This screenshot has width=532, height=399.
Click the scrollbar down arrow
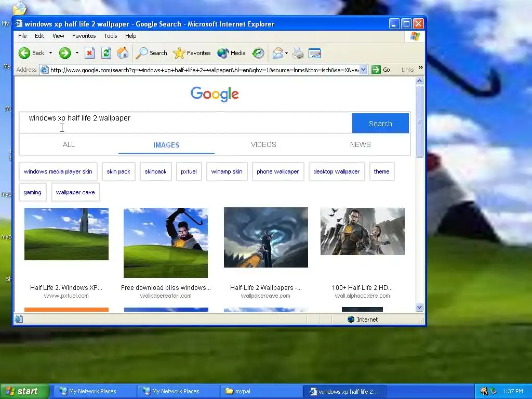pyautogui.click(x=419, y=308)
